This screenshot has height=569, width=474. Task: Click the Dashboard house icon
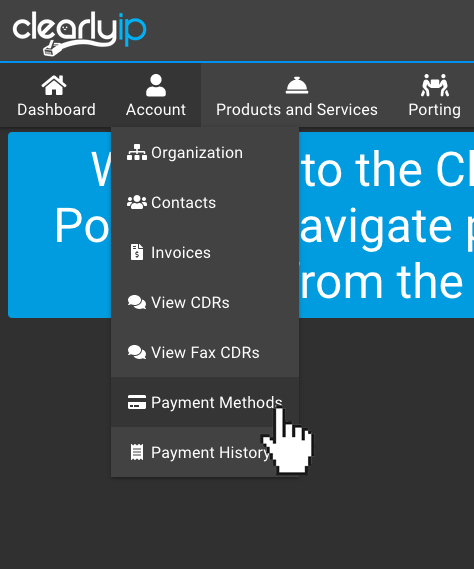click(54, 85)
